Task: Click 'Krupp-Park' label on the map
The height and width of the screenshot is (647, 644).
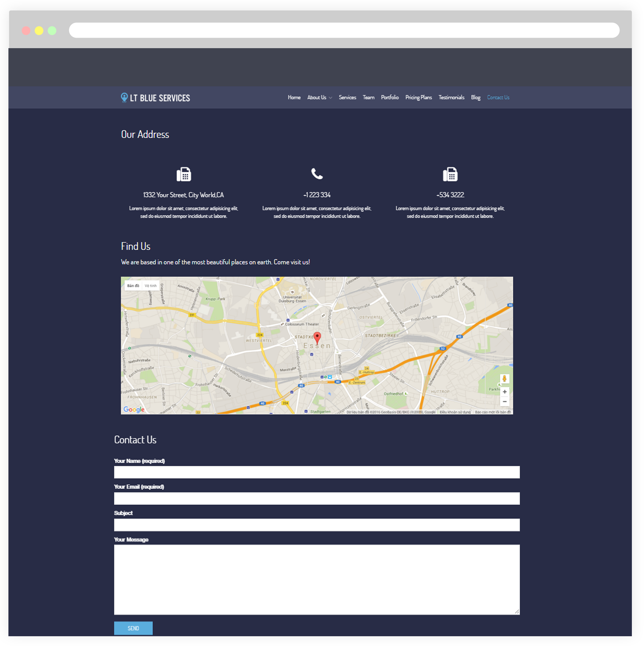Action: click(215, 299)
